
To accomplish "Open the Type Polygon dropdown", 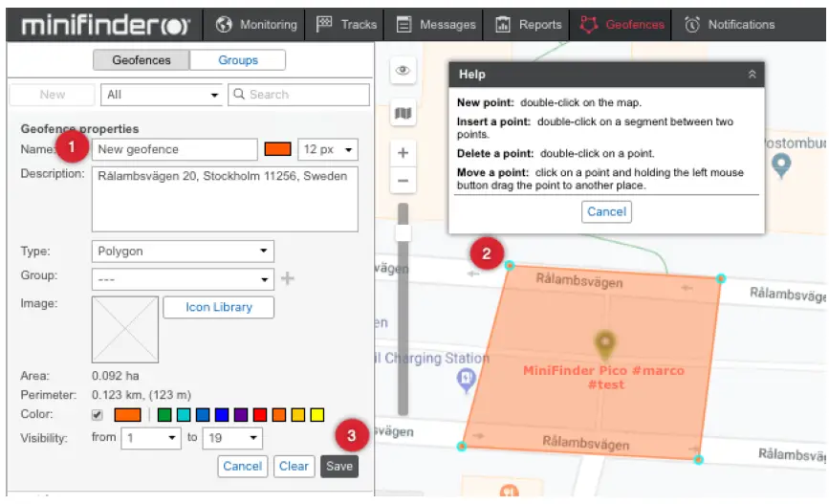I will pos(183,252).
